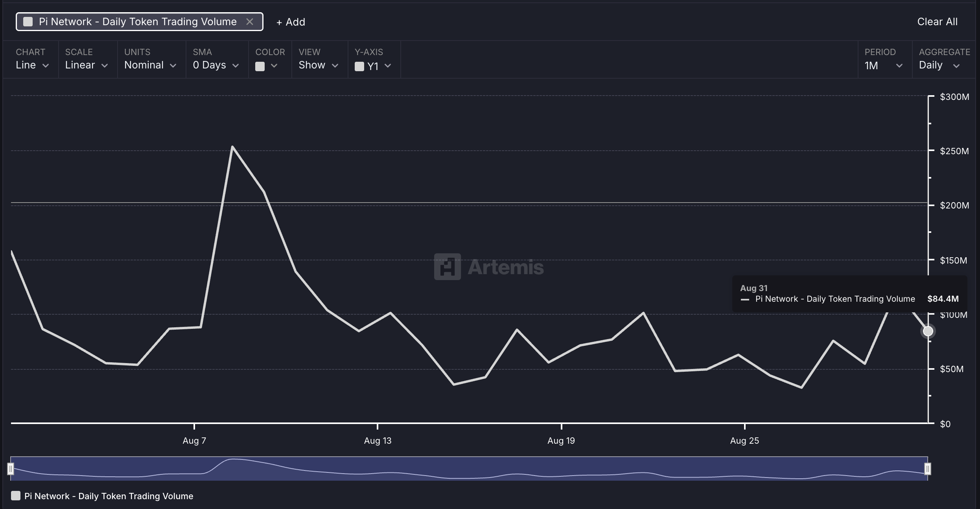Click the Y1 axis color square
This screenshot has height=509, width=980.
[359, 66]
